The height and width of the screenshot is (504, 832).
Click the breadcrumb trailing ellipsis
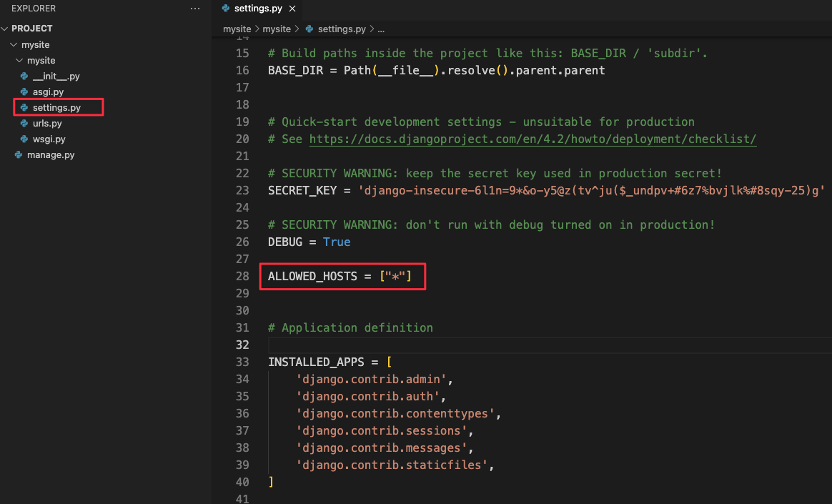click(381, 29)
